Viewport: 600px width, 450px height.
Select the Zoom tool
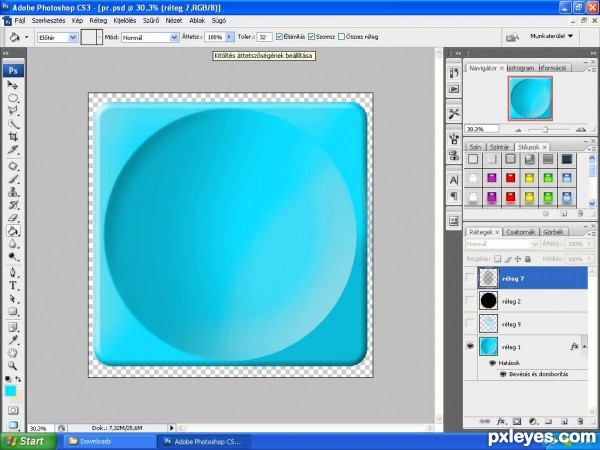click(13, 366)
